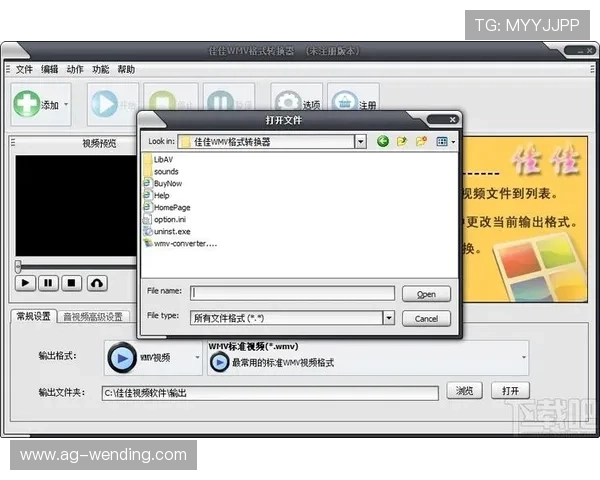Select the Help file entry
Screen dimensions: 600x480
(157, 195)
